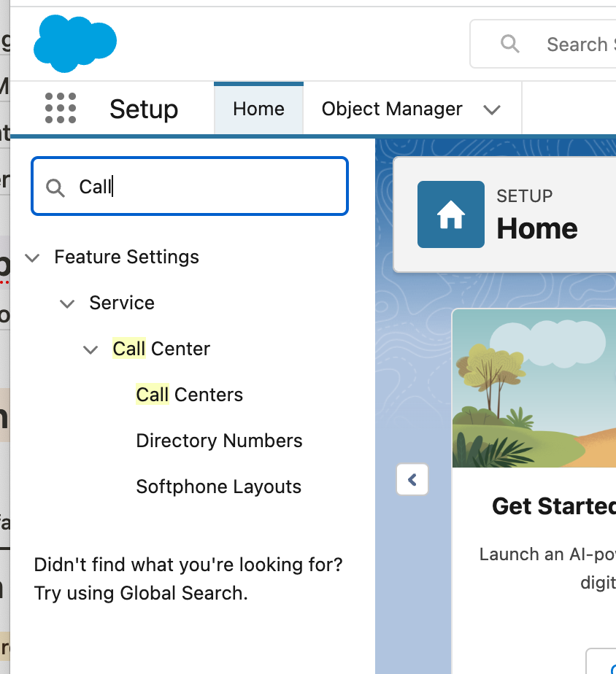The width and height of the screenshot is (616, 674).
Task: Switch to the Home tab
Action: (258, 109)
